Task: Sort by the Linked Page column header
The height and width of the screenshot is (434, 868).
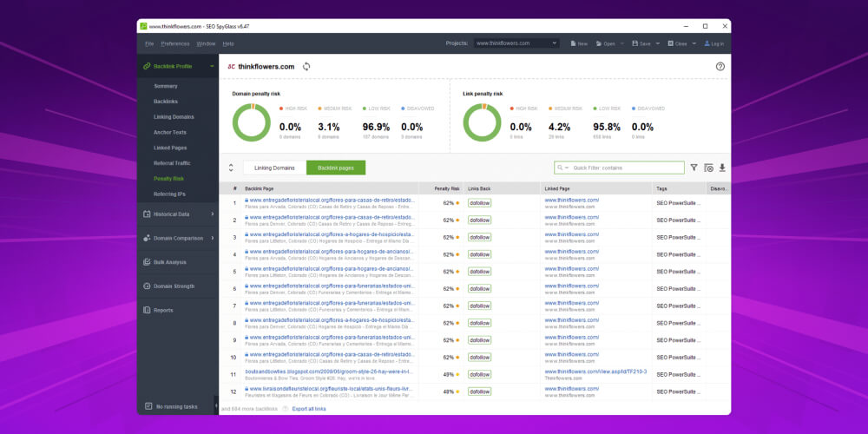Action: click(x=557, y=188)
